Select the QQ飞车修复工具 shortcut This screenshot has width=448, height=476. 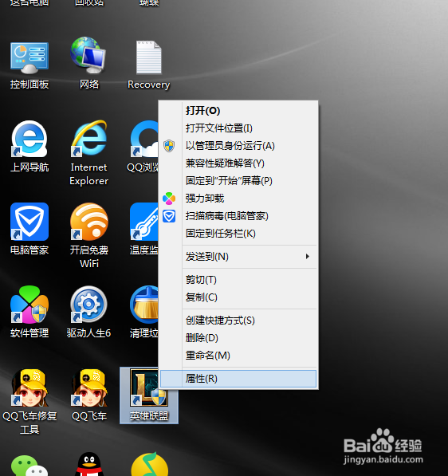pos(29,387)
